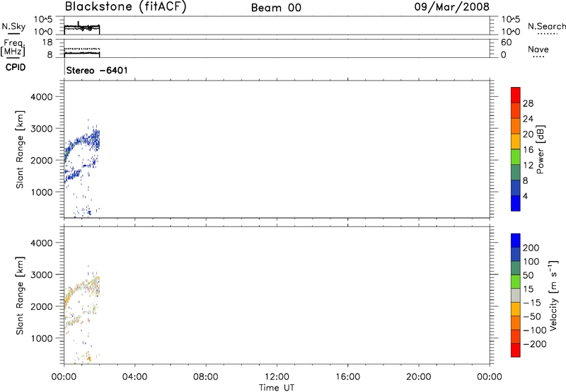Select the 4000 tick in Power panel
The height and width of the screenshot is (392, 566).
(x=42, y=97)
